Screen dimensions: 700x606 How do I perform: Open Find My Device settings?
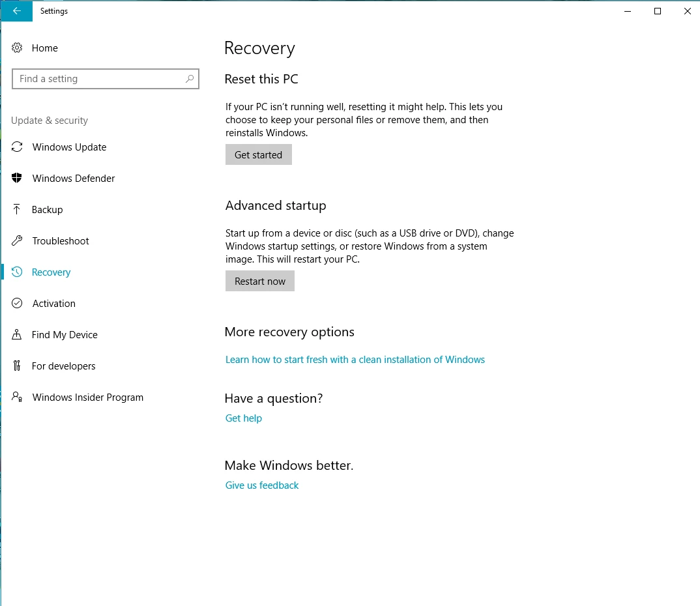click(65, 334)
